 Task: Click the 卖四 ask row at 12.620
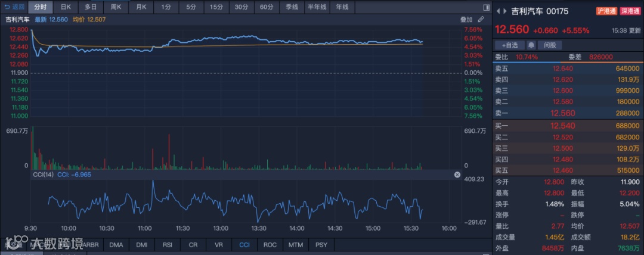click(568, 80)
